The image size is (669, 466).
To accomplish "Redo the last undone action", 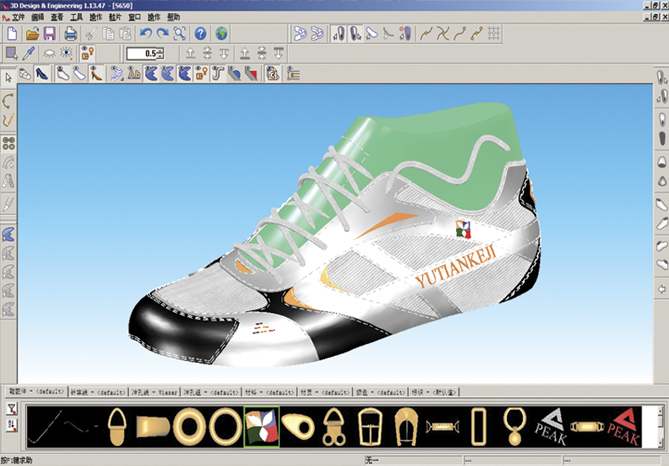I will [x=163, y=33].
